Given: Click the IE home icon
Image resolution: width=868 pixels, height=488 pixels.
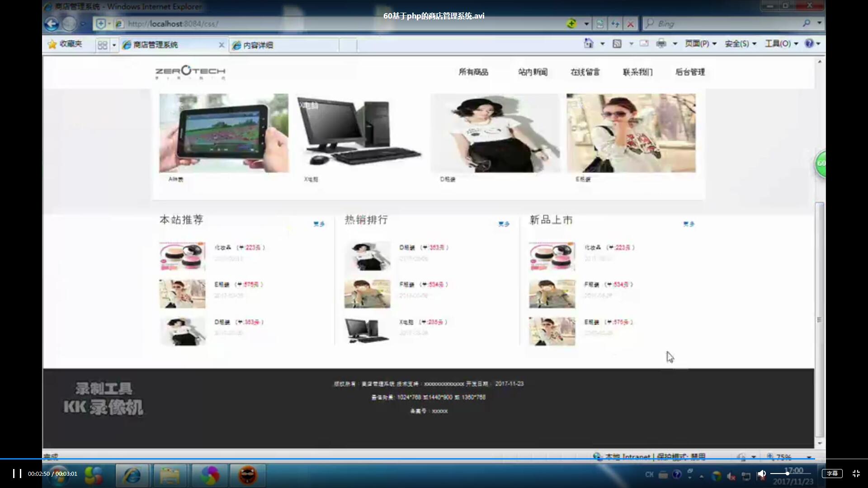Looking at the screenshot, I should [589, 43].
